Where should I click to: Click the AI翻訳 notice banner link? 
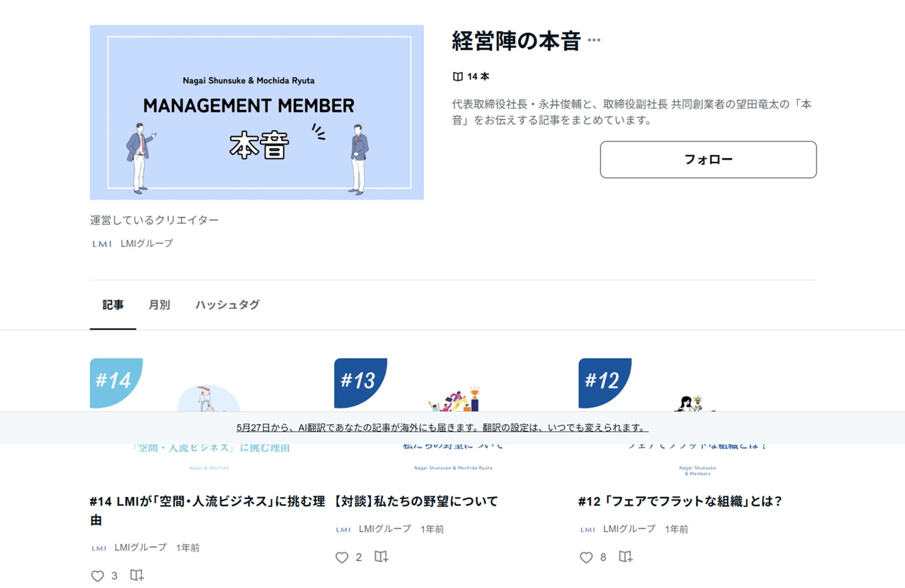442,428
